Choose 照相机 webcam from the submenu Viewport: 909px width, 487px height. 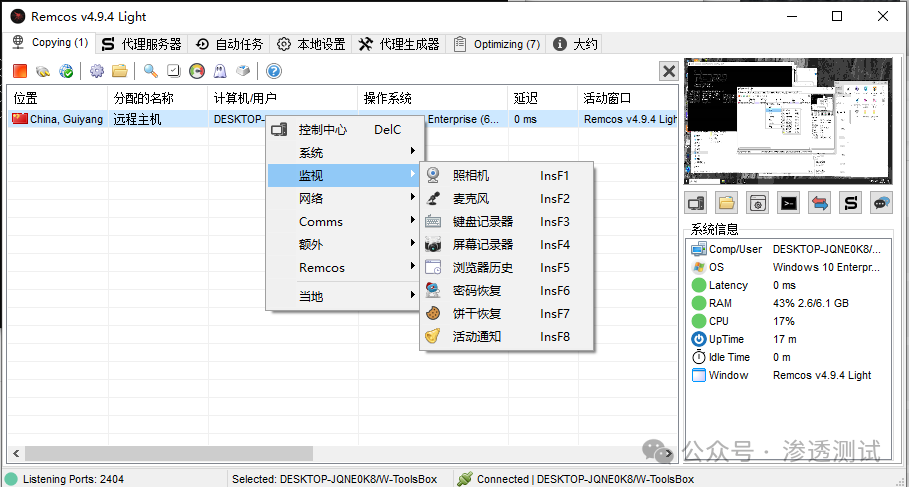507,175
